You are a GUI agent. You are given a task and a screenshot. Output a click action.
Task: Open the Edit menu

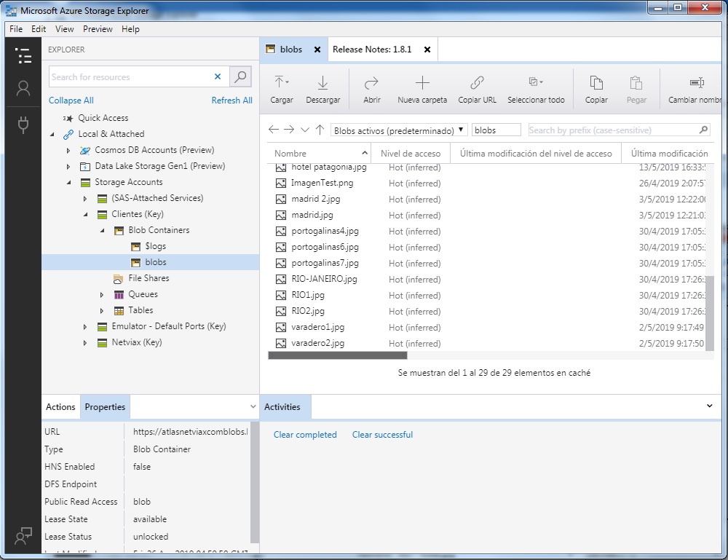[39, 29]
